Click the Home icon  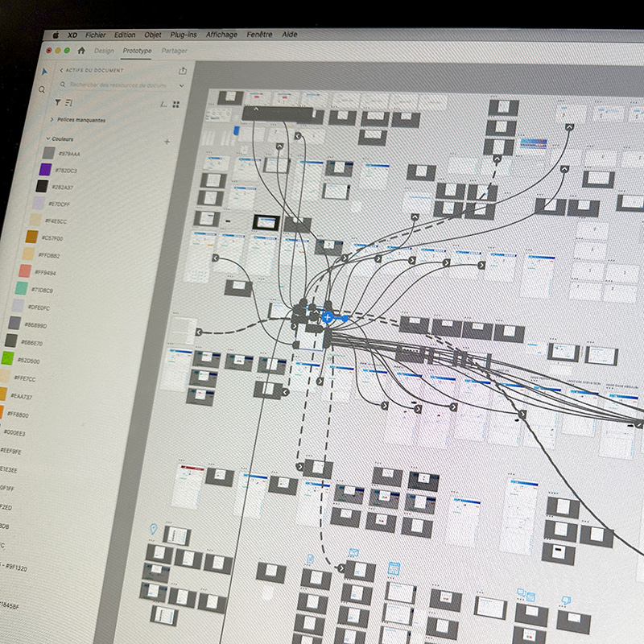click(x=81, y=51)
